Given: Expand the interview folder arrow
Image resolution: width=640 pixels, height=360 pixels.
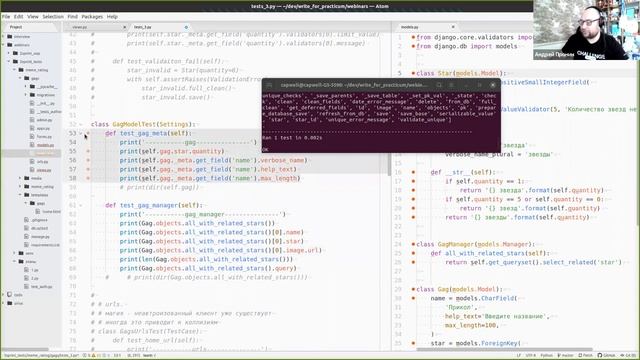Looking at the screenshot, I should (4, 37).
